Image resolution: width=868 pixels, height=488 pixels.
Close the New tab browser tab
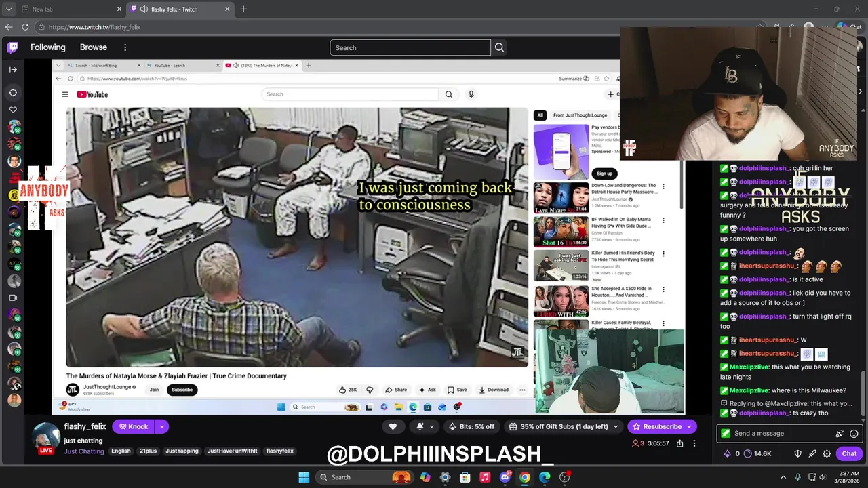click(119, 9)
